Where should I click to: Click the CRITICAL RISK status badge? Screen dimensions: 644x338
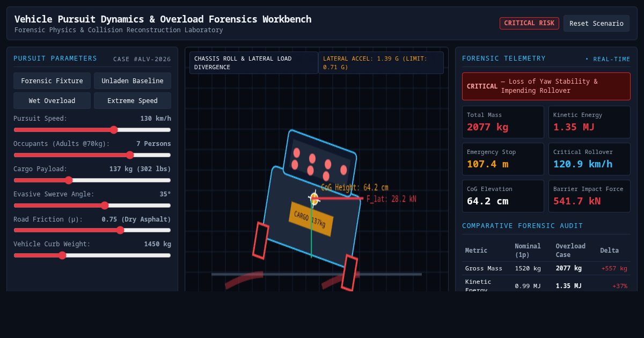529,23
